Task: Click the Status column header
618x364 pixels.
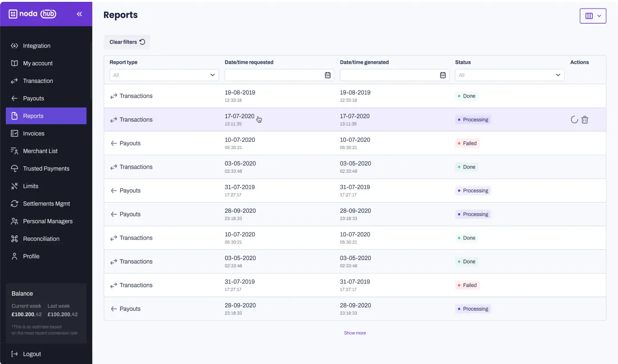Action: (463, 62)
